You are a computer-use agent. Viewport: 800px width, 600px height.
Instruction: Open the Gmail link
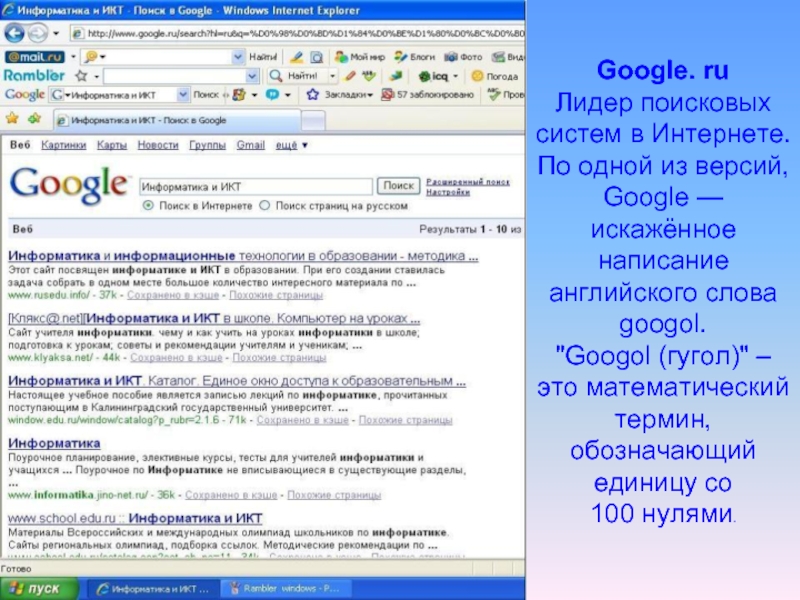tap(251, 145)
